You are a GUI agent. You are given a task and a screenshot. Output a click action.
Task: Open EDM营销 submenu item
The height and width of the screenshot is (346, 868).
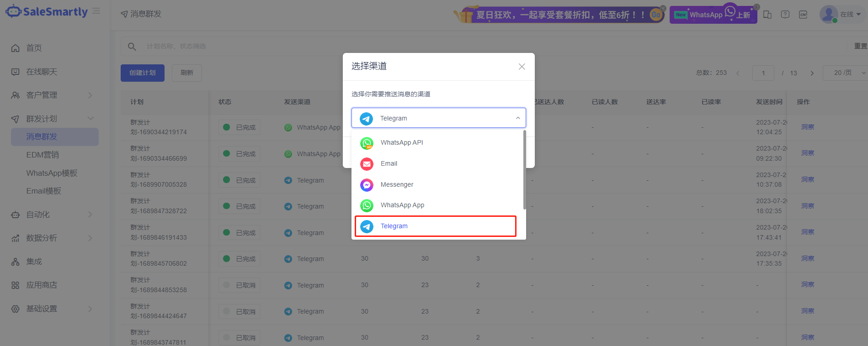tap(43, 155)
